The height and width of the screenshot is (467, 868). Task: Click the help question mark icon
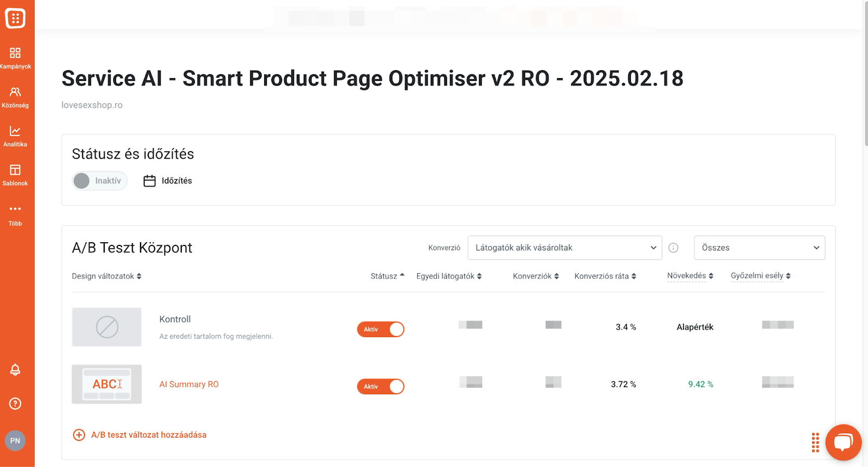(x=15, y=403)
